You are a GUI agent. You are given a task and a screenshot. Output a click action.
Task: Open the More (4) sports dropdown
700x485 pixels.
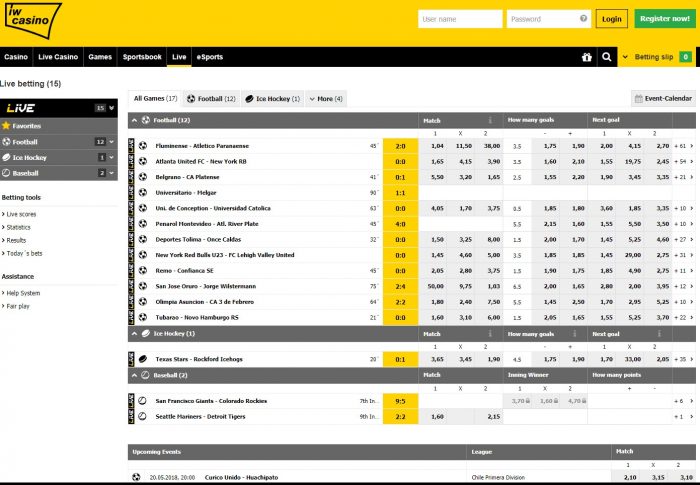326,99
